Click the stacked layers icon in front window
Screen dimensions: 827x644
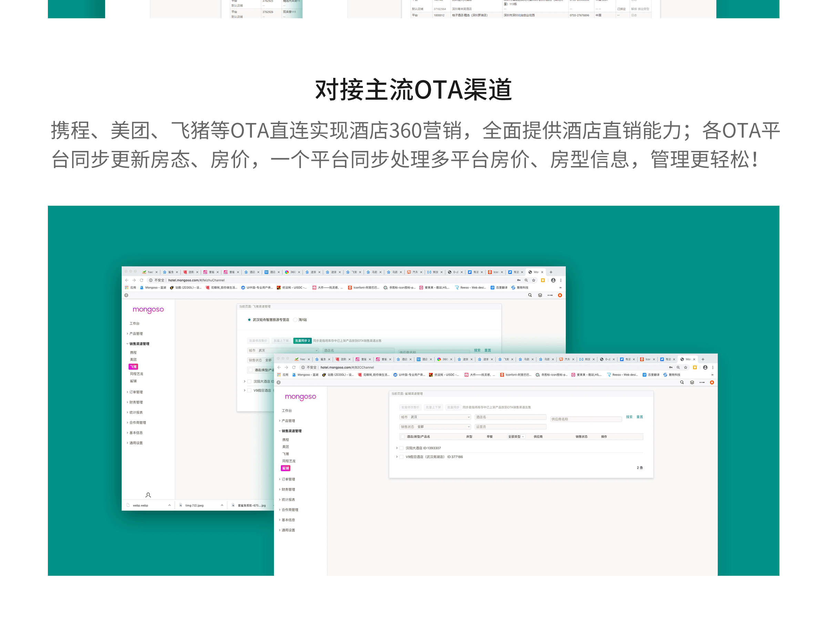click(x=692, y=382)
